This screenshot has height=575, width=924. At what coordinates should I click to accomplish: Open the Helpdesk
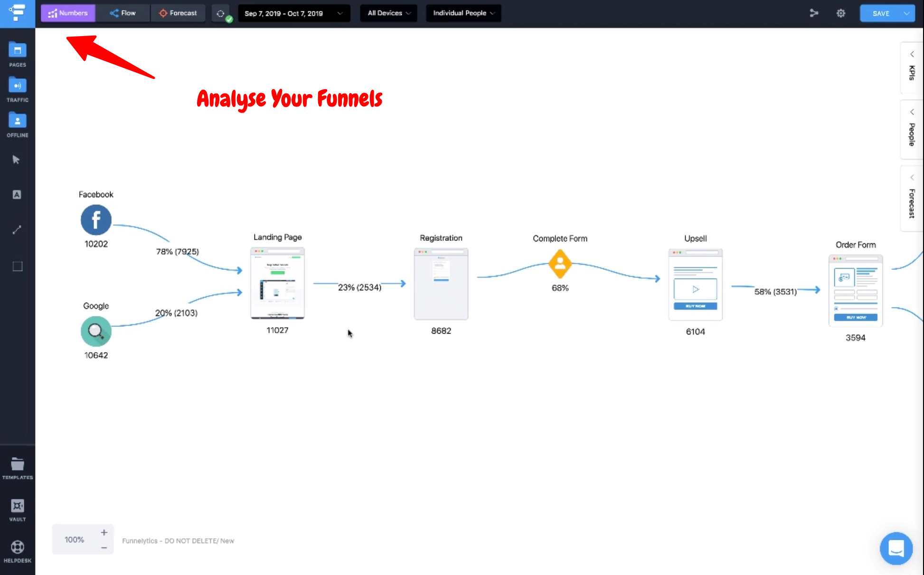point(18,547)
